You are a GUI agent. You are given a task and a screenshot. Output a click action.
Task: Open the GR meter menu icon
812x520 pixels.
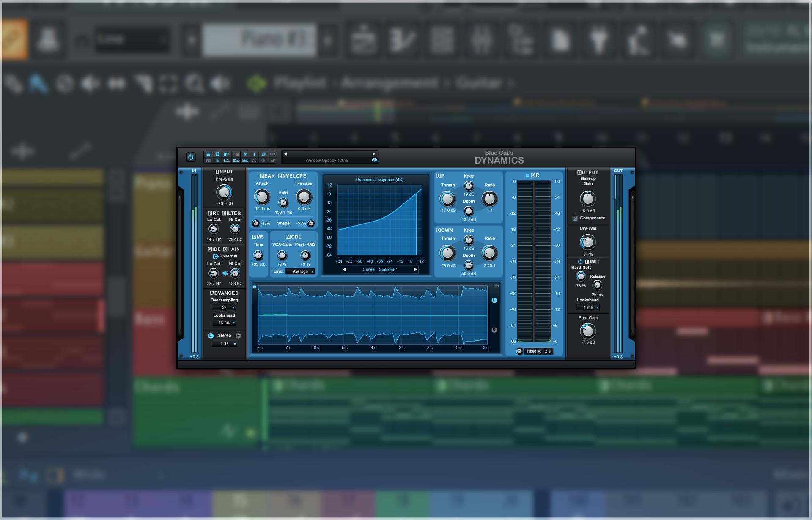(x=527, y=175)
